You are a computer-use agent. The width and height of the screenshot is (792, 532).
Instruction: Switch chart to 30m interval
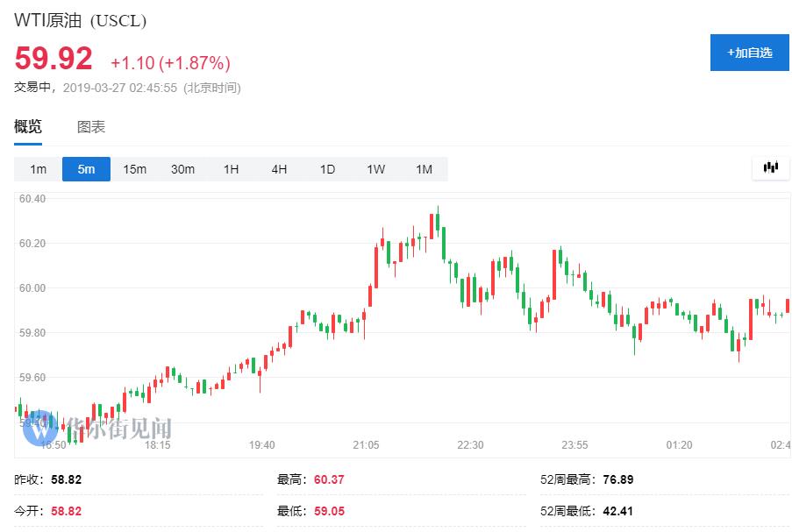182,169
